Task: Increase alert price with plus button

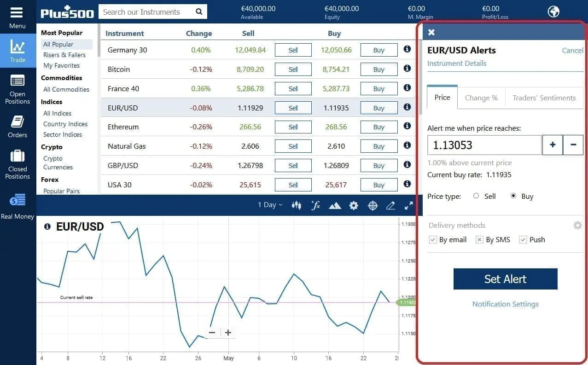Action: [x=553, y=145]
